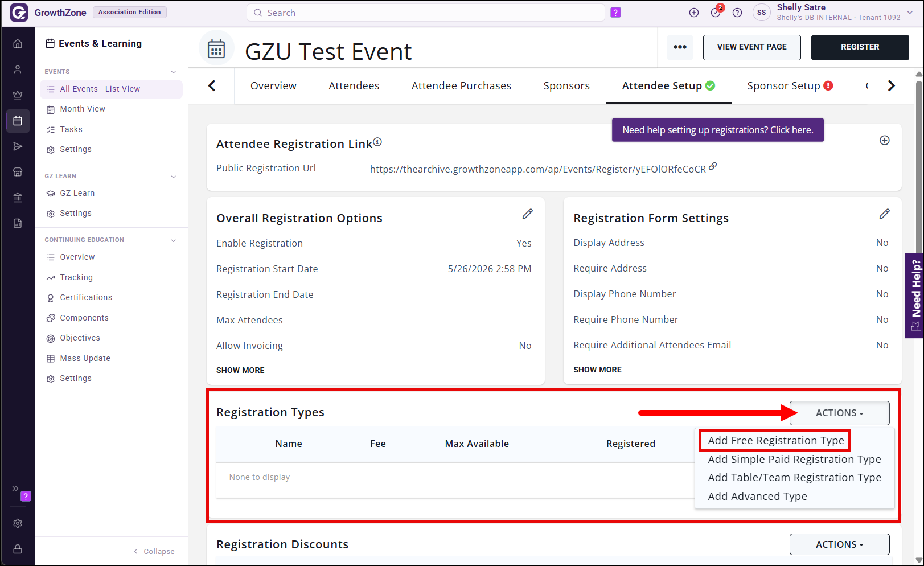Image resolution: width=924 pixels, height=566 pixels.
Task: Choose Add Simple Paid Registration Type
Action: click(794, 459)
